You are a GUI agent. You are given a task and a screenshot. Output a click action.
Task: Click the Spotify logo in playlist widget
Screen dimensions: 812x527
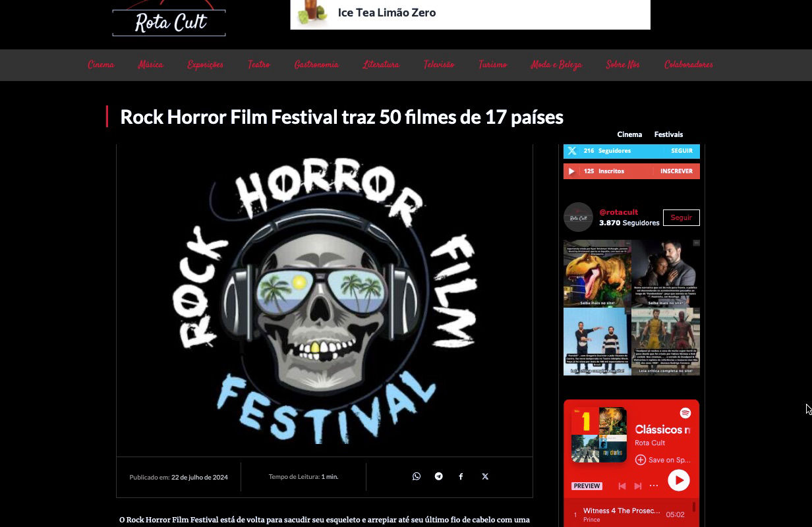[685, 413]
